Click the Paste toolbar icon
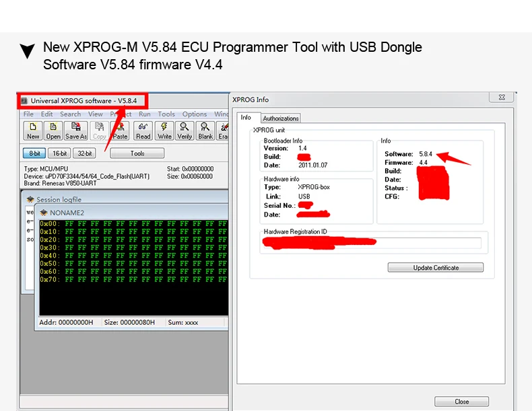532x411 pixels. [120, 130]
